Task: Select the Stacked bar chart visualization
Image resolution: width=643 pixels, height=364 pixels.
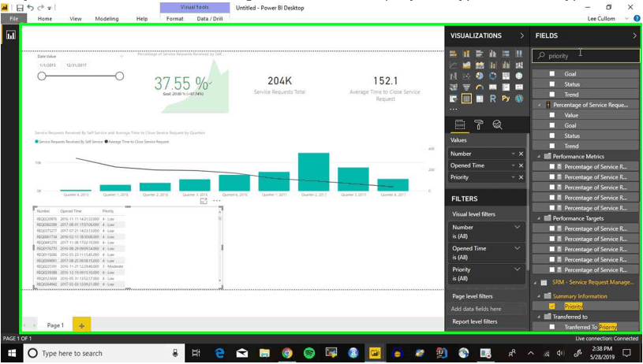Action: 453,54
